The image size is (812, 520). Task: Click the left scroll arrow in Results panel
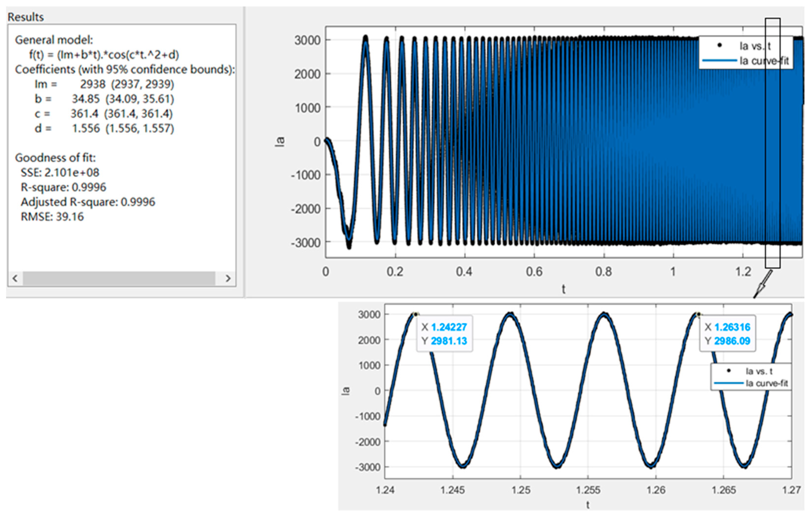tap(15, 279)
